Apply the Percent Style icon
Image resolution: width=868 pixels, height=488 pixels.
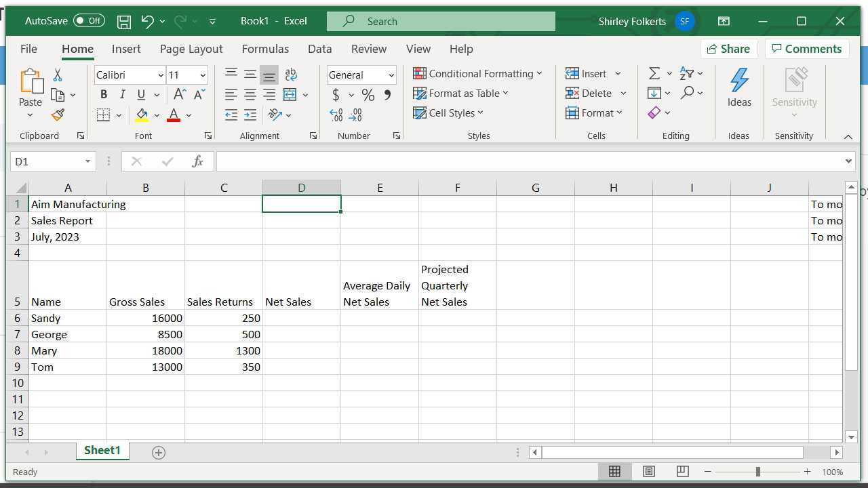coord(368,95)
